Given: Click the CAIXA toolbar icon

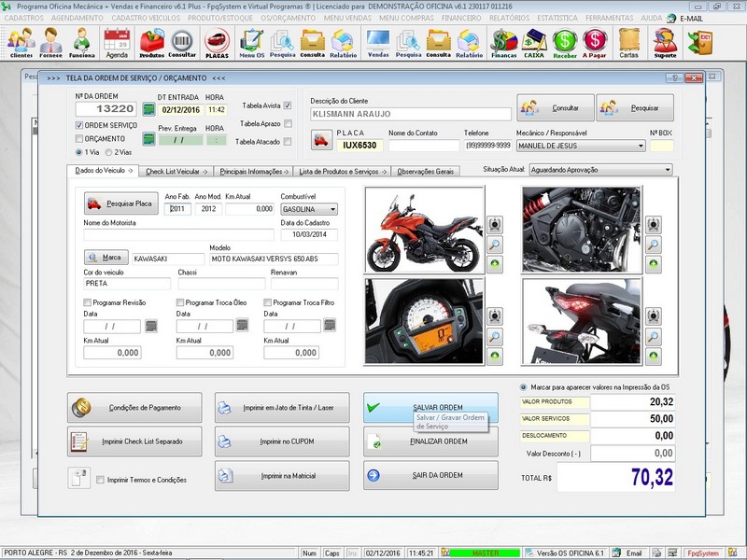Looking at the screenshot, I should [x=534, y=42].
